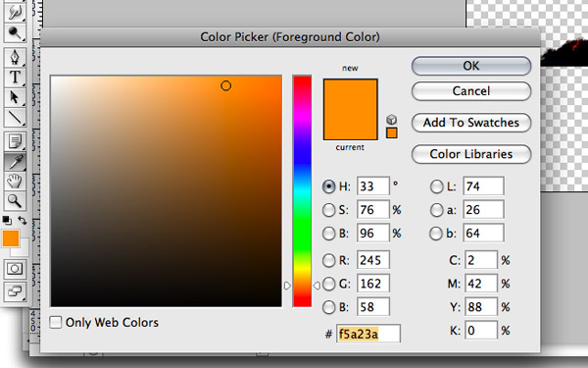Viewport: 588px width, 368px height.
Task: Select the Line tool
Action: (15, 118)
